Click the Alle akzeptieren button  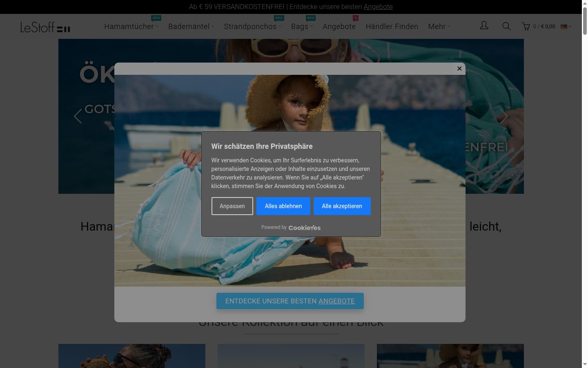point(342,206)
